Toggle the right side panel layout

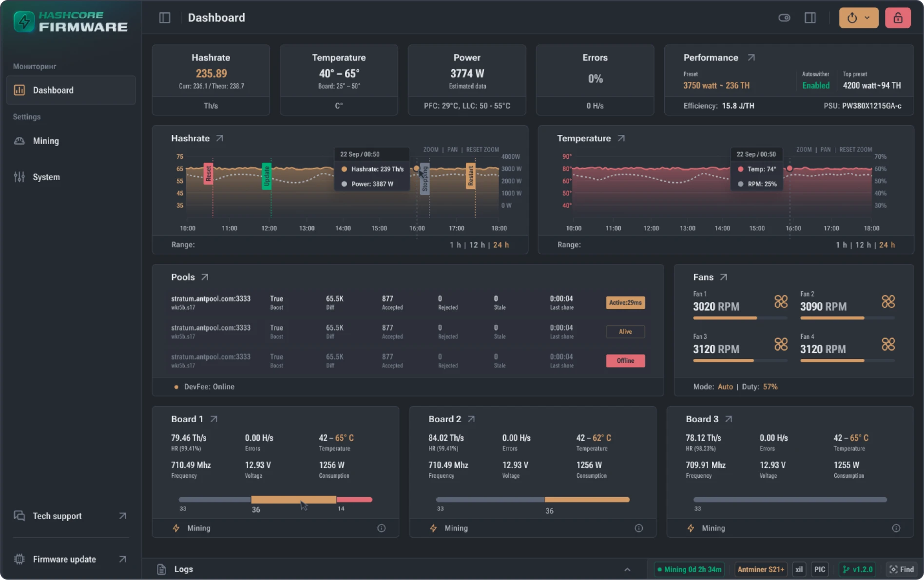(810, 18)
